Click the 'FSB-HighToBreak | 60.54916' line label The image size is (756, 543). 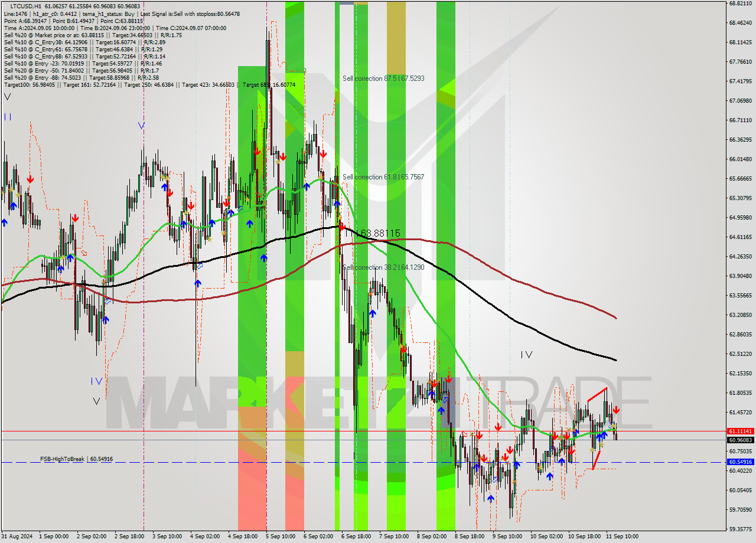point(76,459)
